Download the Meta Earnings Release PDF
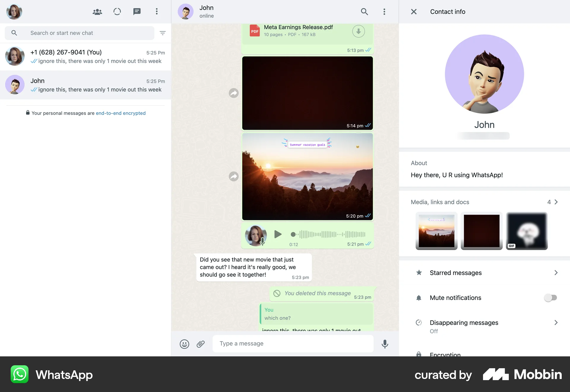Screen dimensions: 570x392 click(358, 31)
